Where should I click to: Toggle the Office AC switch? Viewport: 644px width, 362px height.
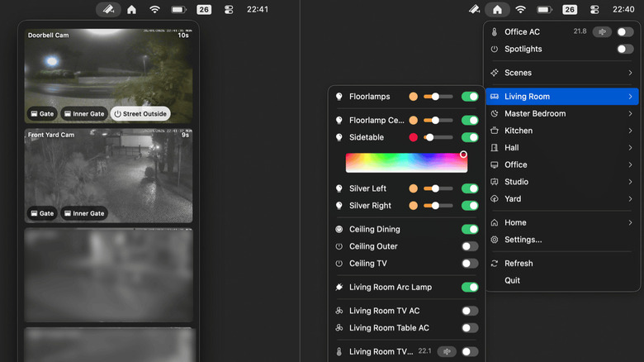625,31
